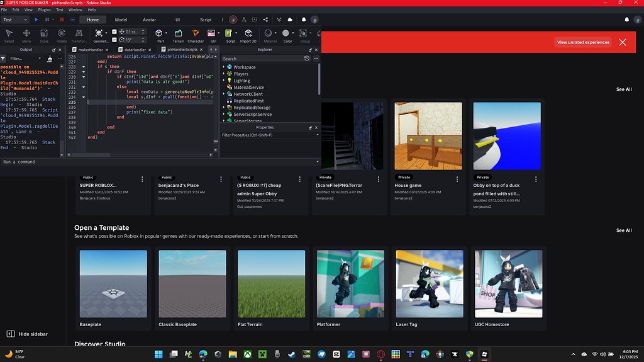Click the Explorer search history icon
Viewport: 644px width, 362px height.
[x=306, y=59]
